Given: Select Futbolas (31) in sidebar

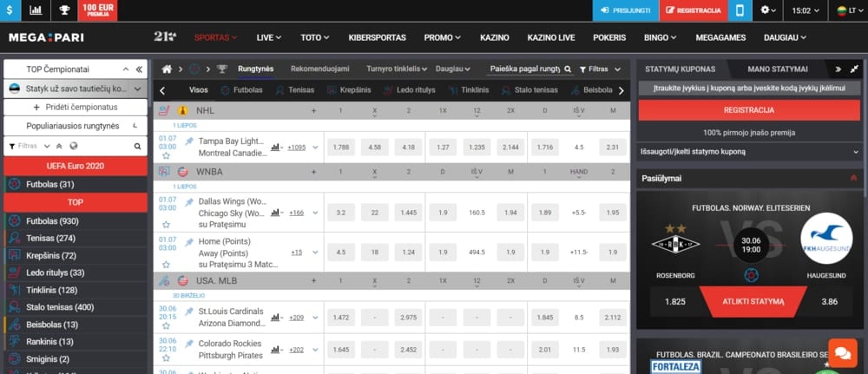Looking at the screenshot, I should (76, 184).
